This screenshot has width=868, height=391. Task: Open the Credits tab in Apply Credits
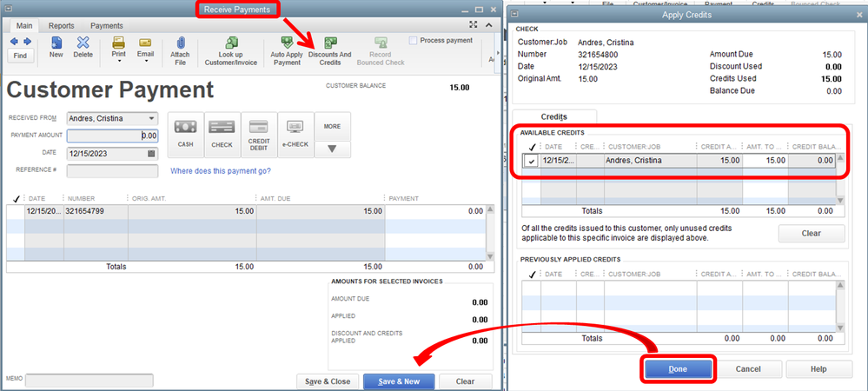coord(554,116)
